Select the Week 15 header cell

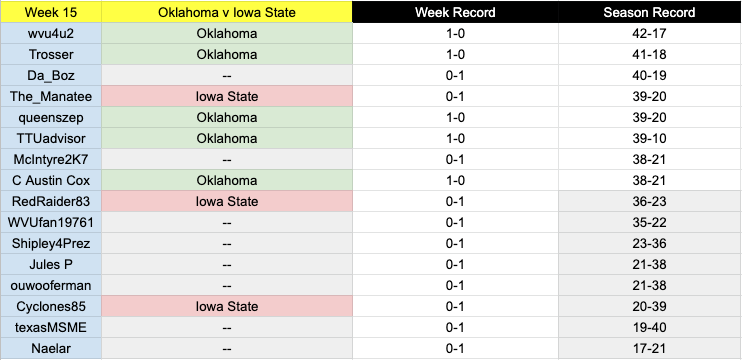pos(51,12)
